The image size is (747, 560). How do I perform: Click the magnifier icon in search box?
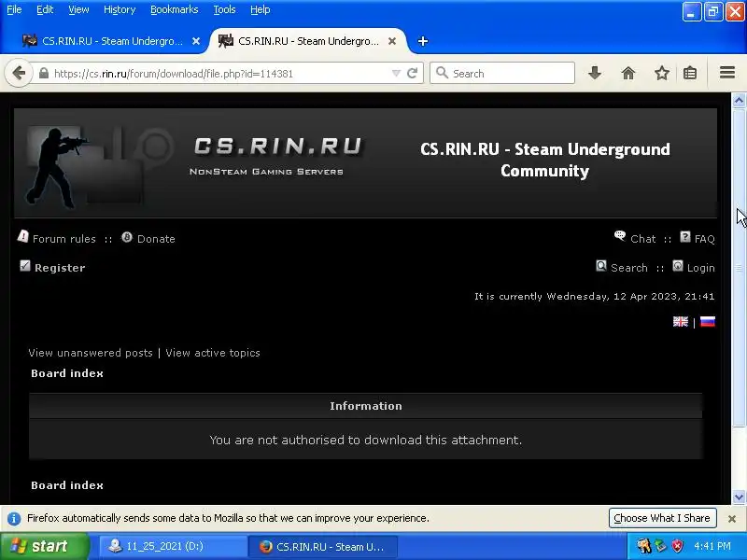point(442,73)
